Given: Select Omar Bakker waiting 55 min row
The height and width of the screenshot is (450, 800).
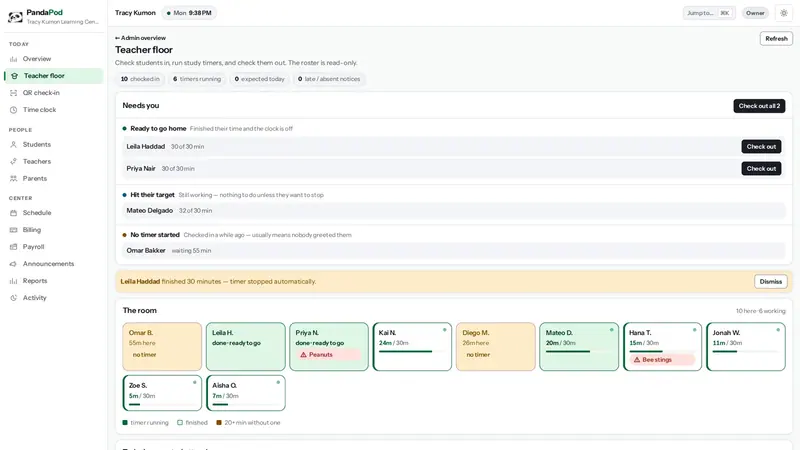Looking at the screenshot, I should pyautogui.click(x=454, y=251).
